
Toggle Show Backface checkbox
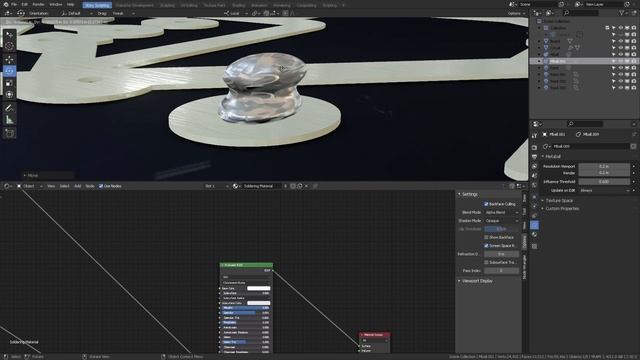pos(486,237)
